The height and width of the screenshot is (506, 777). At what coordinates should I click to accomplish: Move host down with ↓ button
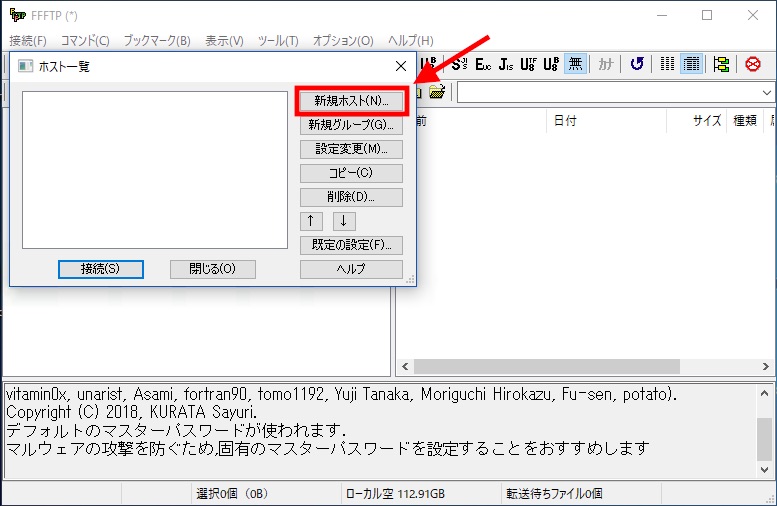click(x=344, y=221)
